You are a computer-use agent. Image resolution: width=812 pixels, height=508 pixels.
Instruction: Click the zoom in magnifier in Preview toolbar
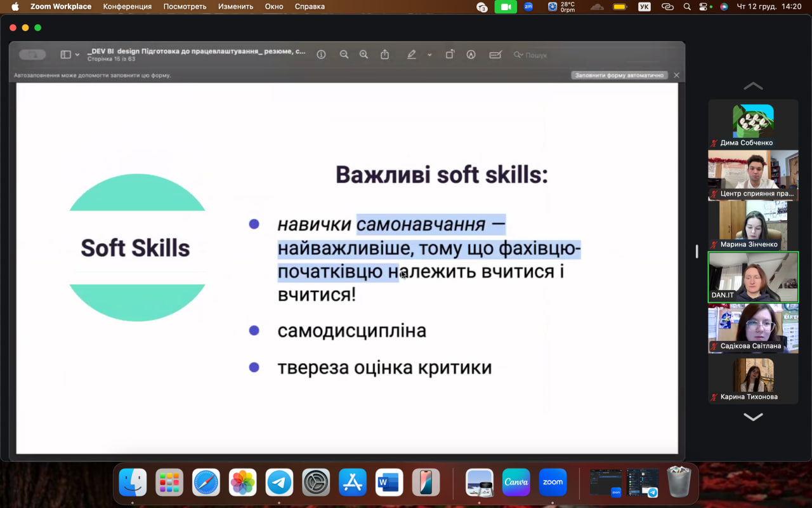[x=363, y=55]
